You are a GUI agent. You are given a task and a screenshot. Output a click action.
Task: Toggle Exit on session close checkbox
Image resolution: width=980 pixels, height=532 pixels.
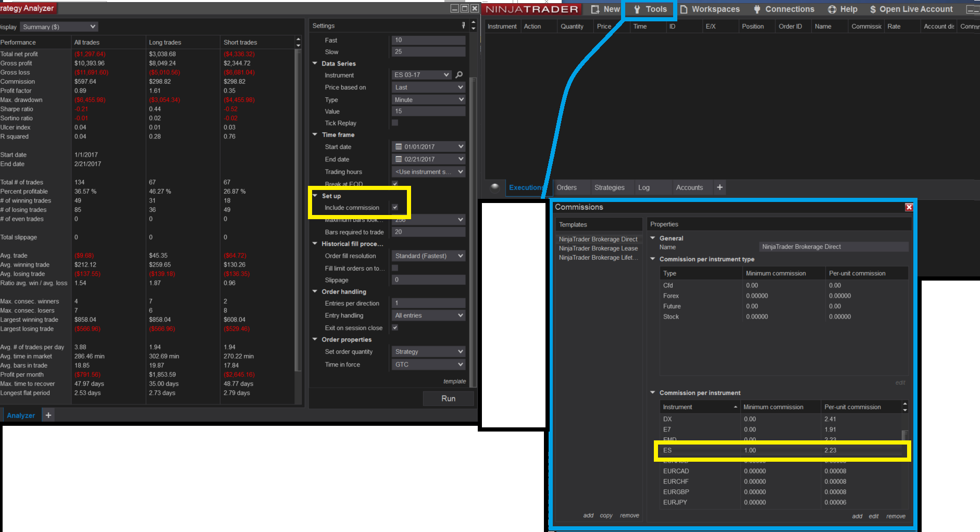(x=395, y=327)
